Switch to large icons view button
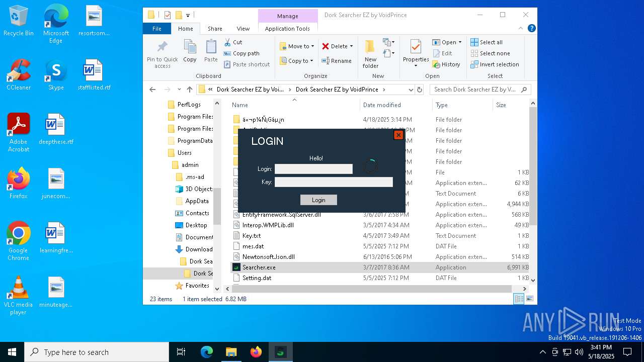This screenshot has height=362, width=644. [529, 299]
